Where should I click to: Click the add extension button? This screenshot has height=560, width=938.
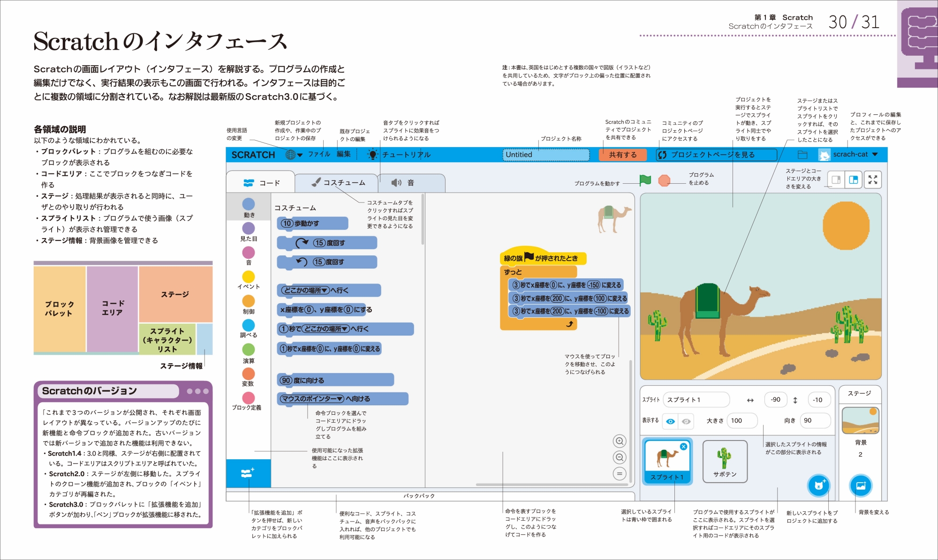[248, 473]
